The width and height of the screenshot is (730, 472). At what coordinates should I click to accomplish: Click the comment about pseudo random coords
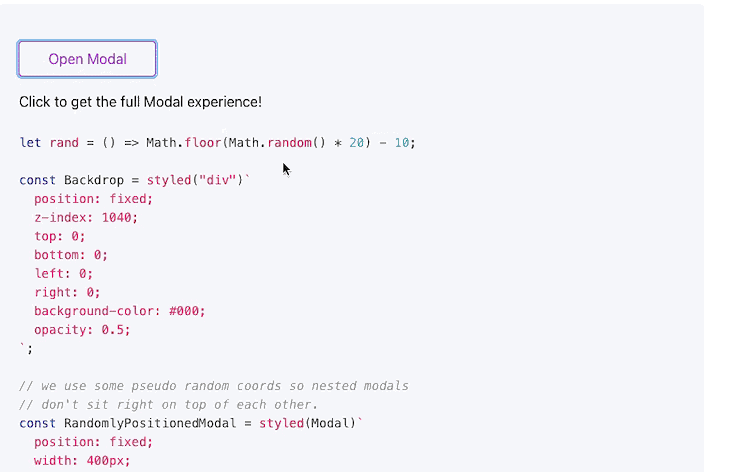214,386
